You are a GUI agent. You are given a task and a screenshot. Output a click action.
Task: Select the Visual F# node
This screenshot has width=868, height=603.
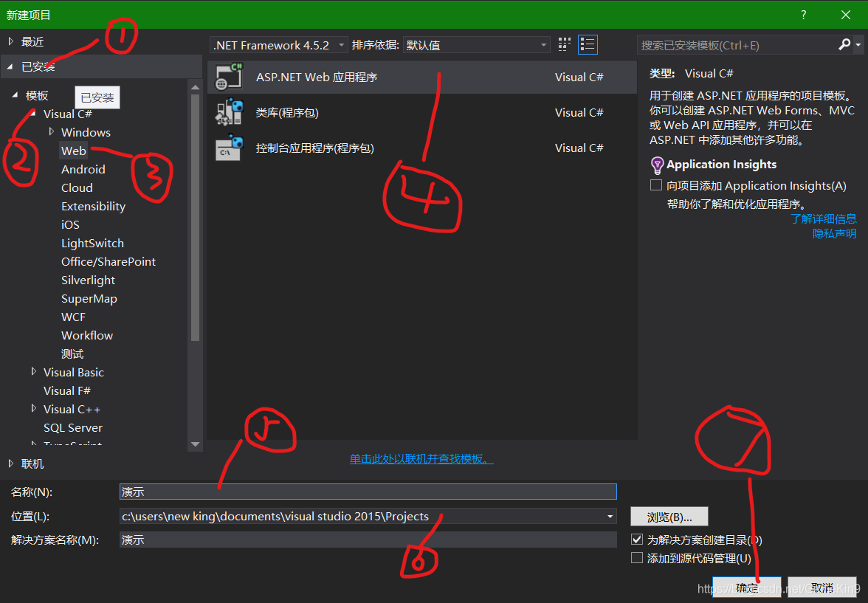67,390
